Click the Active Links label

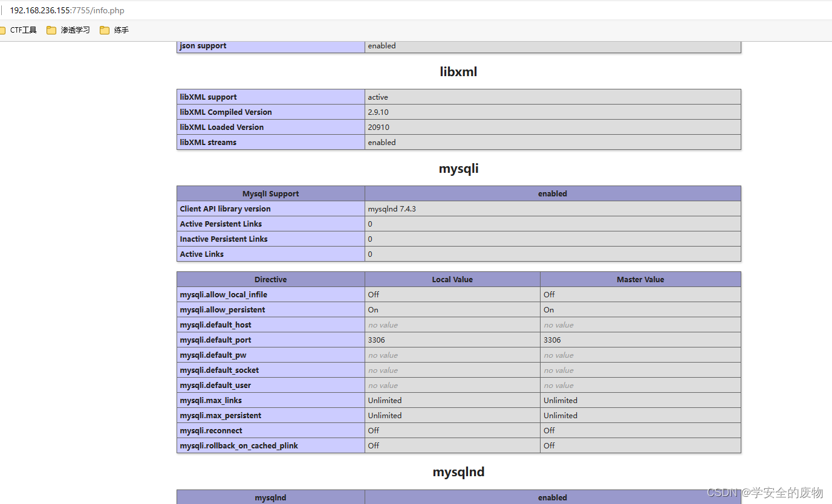201,254
